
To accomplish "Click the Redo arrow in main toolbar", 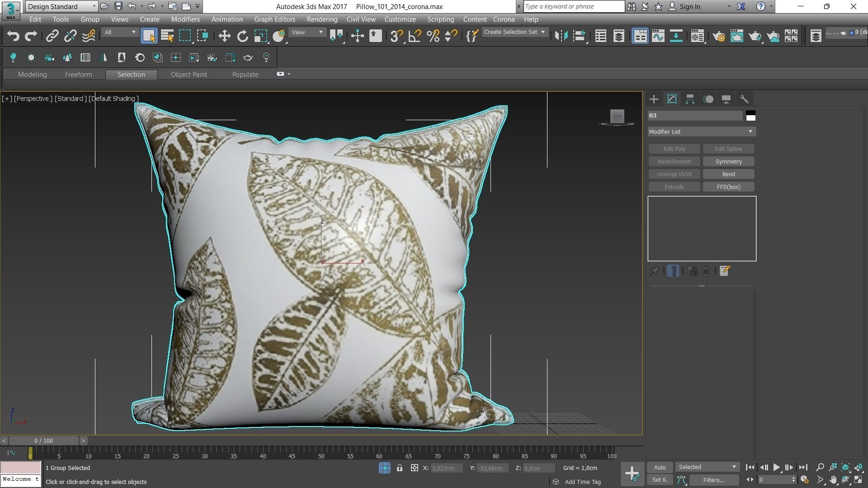I will tap(31, 36).
